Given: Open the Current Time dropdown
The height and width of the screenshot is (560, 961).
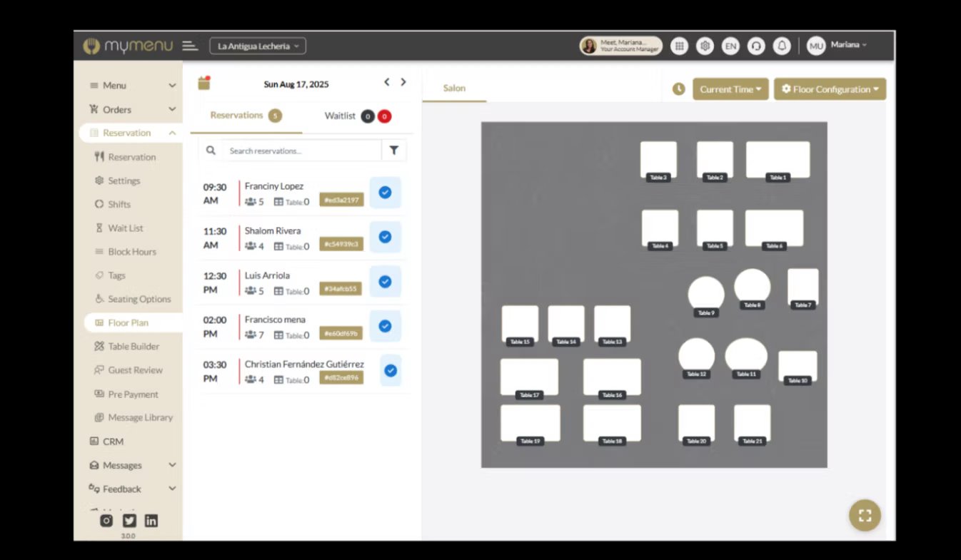Looking at the screenshot, I should coord(730,89).
